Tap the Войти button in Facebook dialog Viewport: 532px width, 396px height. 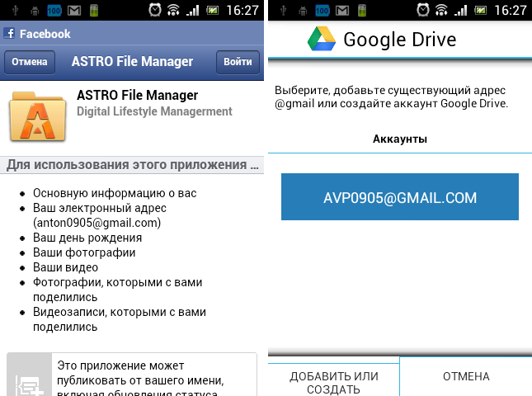click(238, 62)
